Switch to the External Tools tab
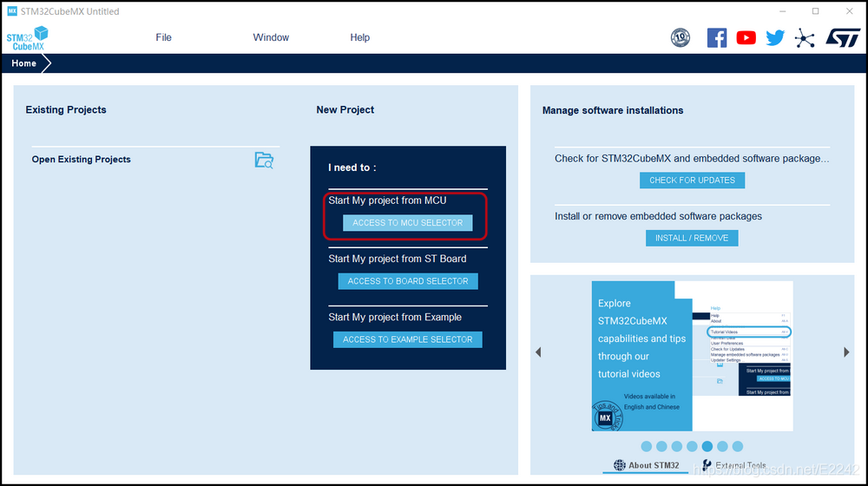This screenshot has width=868, height=486. pyautogui.click(x=734, y=465)
